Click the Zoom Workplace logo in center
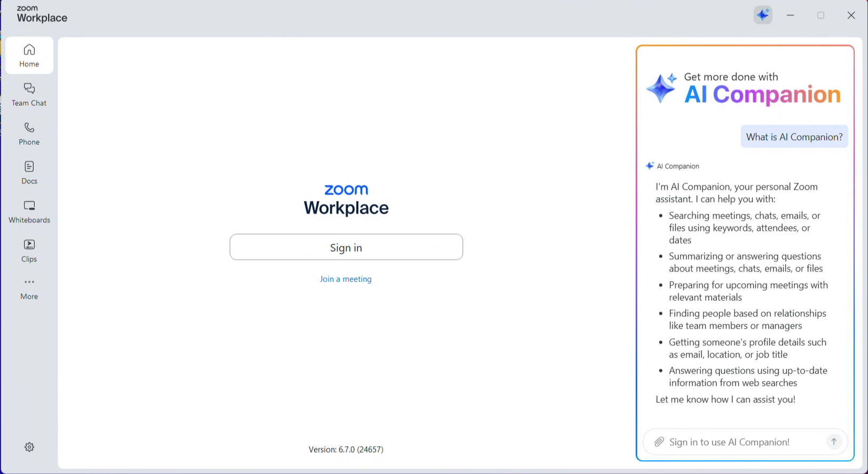This screenshot has height=474, width=868. pos(346,200)
